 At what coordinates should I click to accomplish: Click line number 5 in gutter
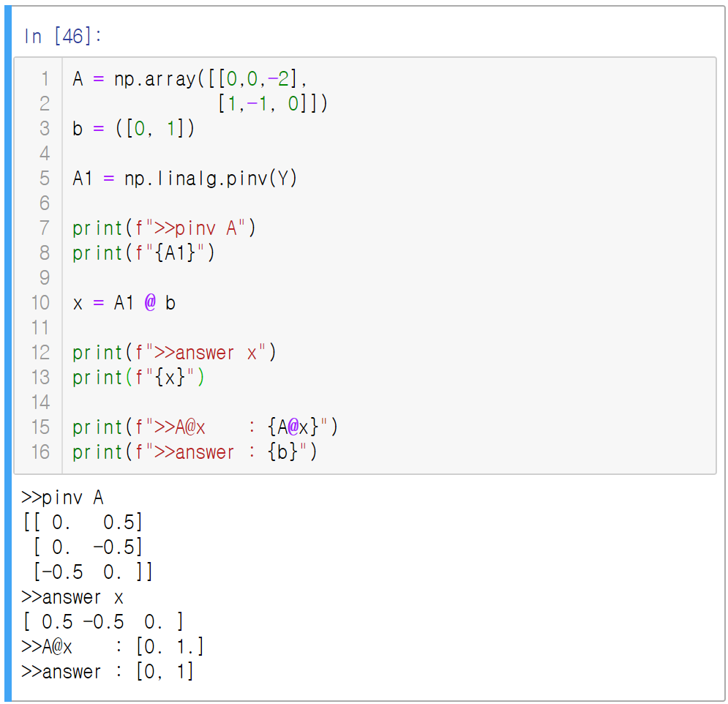click(45, 179)
